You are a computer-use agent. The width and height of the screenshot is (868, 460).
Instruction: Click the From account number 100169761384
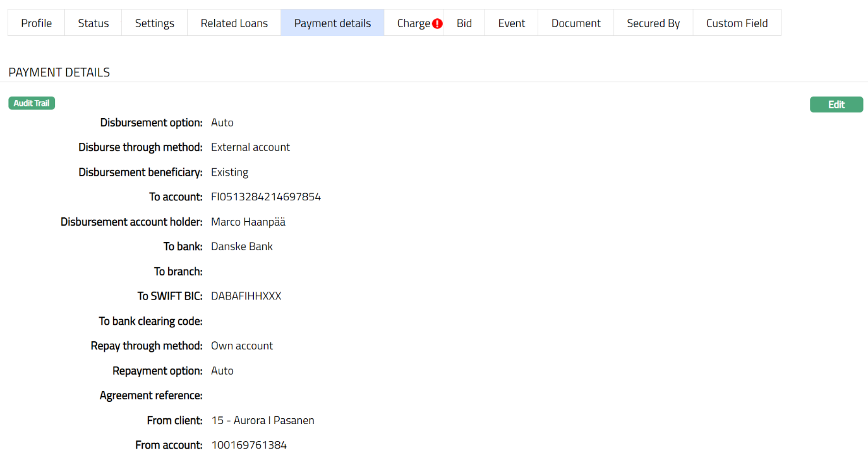pyautogui.click(x=249, y=445)
